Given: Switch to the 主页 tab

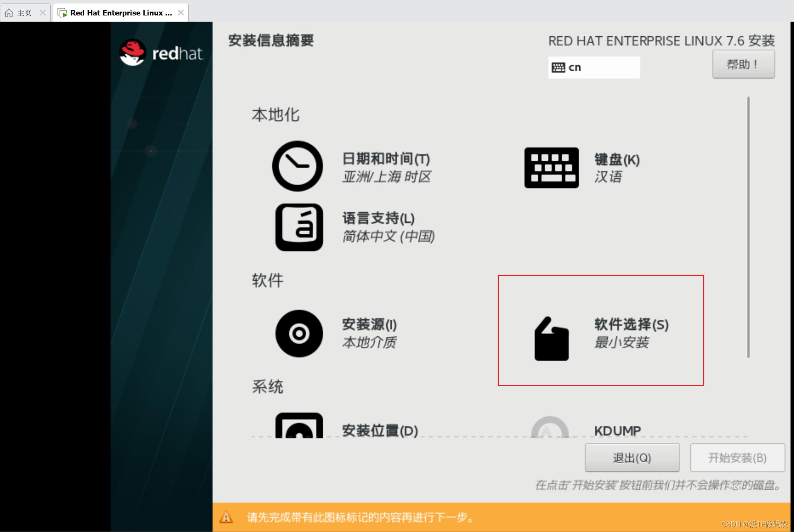Looking at the screenshot, I should click(x=24, y=13).
